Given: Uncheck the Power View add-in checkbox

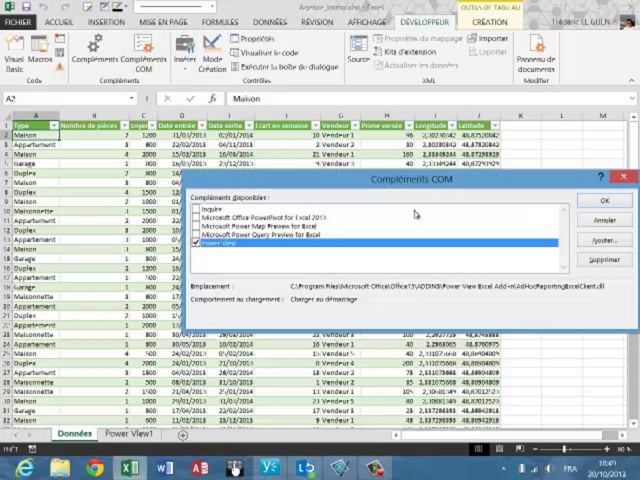Looking at the screenshot, I should coord(196,243).
